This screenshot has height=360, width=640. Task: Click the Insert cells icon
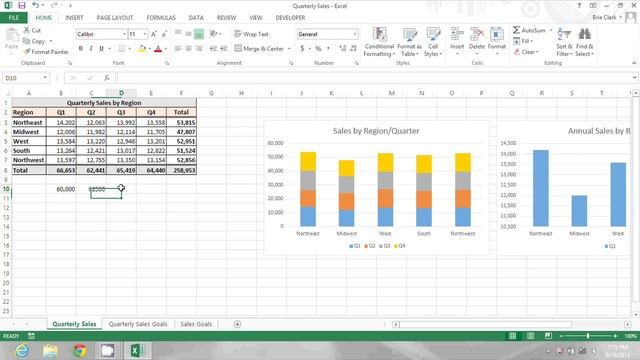(457, 34)
